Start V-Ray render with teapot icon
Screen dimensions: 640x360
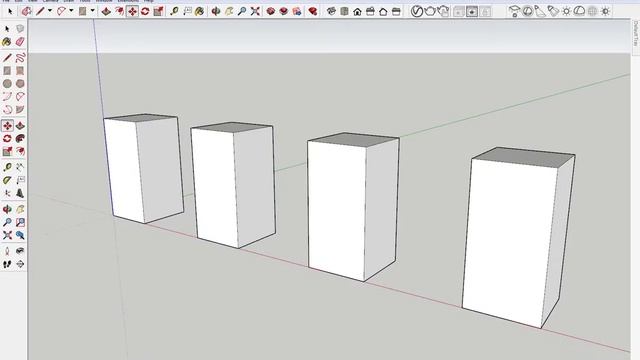(x=430, y=11)
